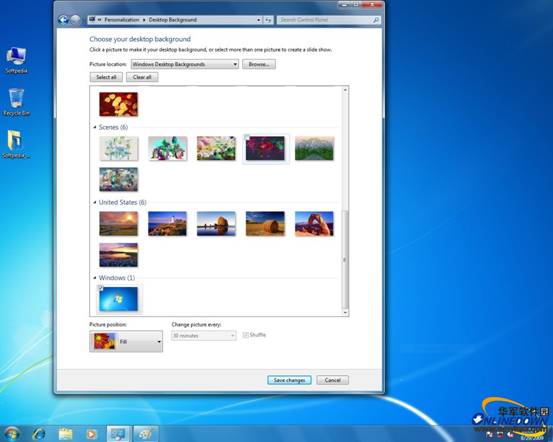Click Desktop Background in the breadcrumb

[x=173, y=20]
